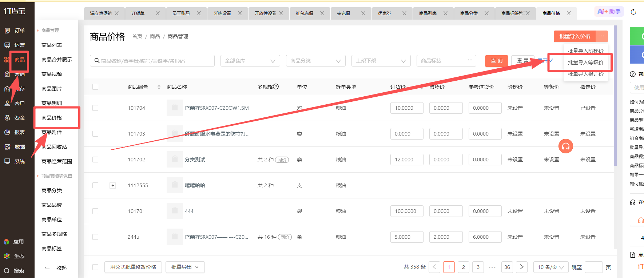Click the orange 查询 button
Screen dimensions: 644x278
coord(497,61)
